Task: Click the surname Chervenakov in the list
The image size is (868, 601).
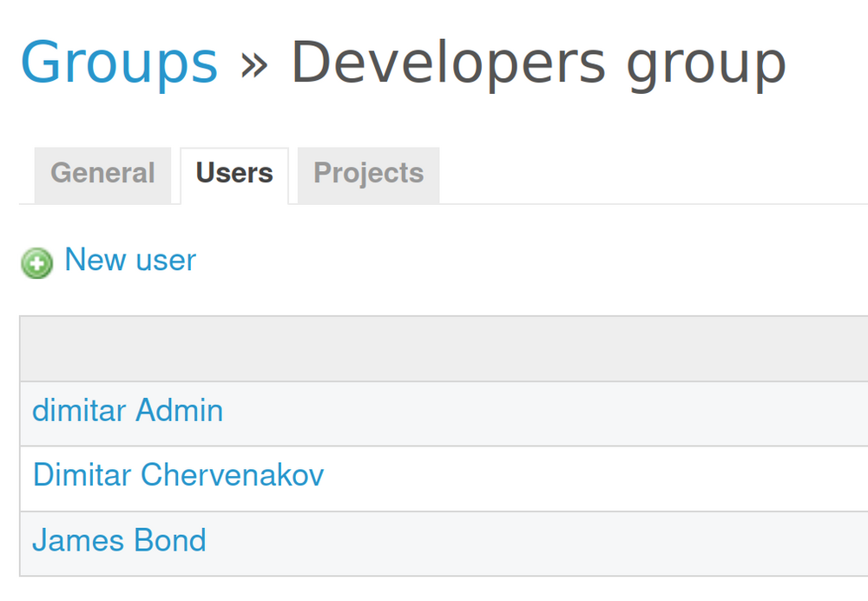Action: 232,475
